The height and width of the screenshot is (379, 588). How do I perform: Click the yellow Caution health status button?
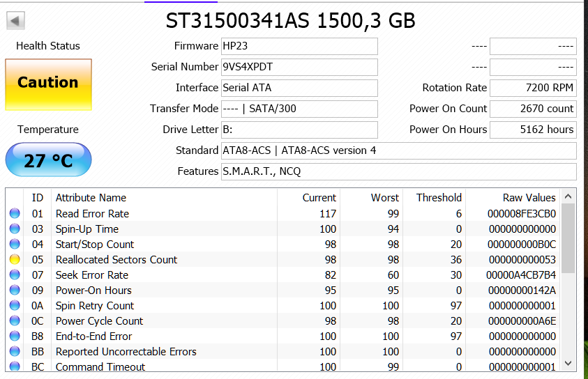[48, 84]
